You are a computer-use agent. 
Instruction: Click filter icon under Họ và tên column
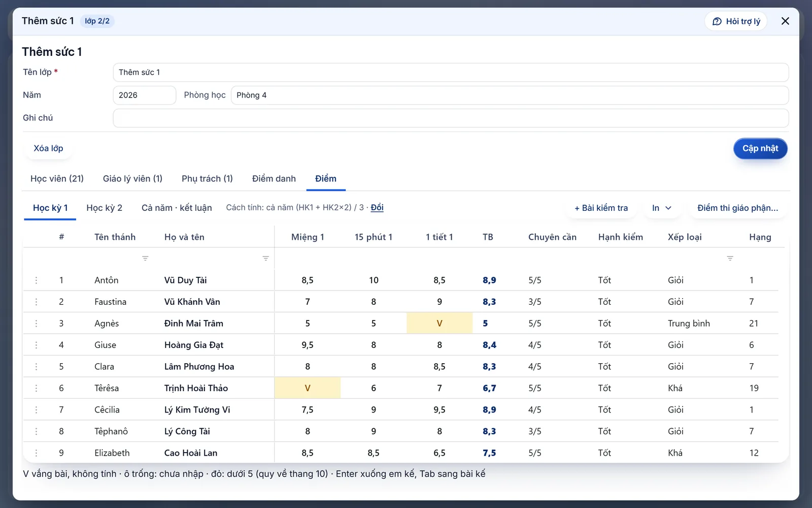click(x=265, y=259)
